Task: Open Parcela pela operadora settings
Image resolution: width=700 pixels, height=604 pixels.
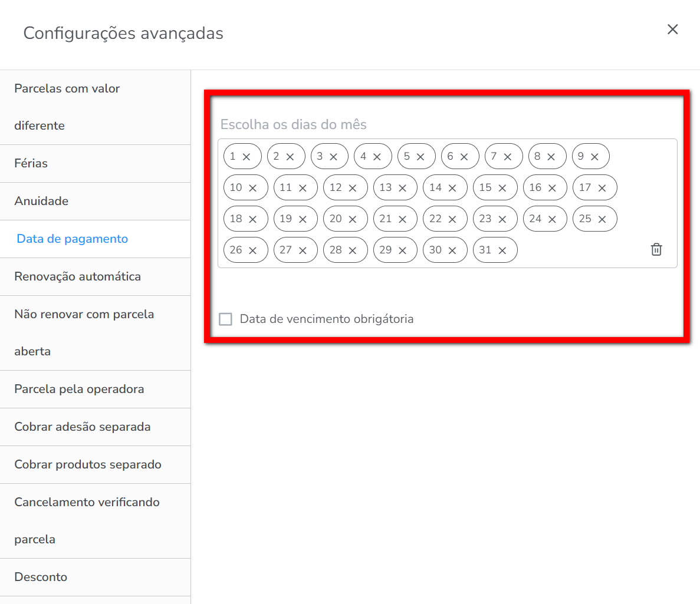Action: pos(79,389)
